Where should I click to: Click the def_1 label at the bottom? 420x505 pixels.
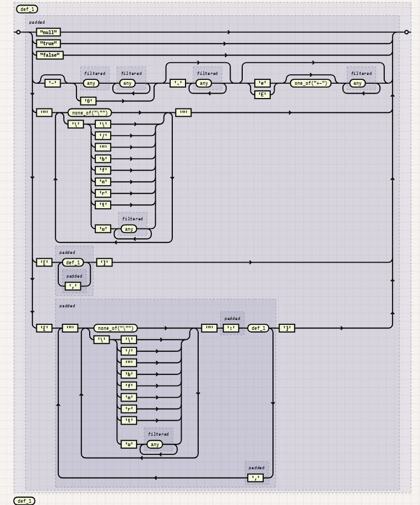coord(24,501)
